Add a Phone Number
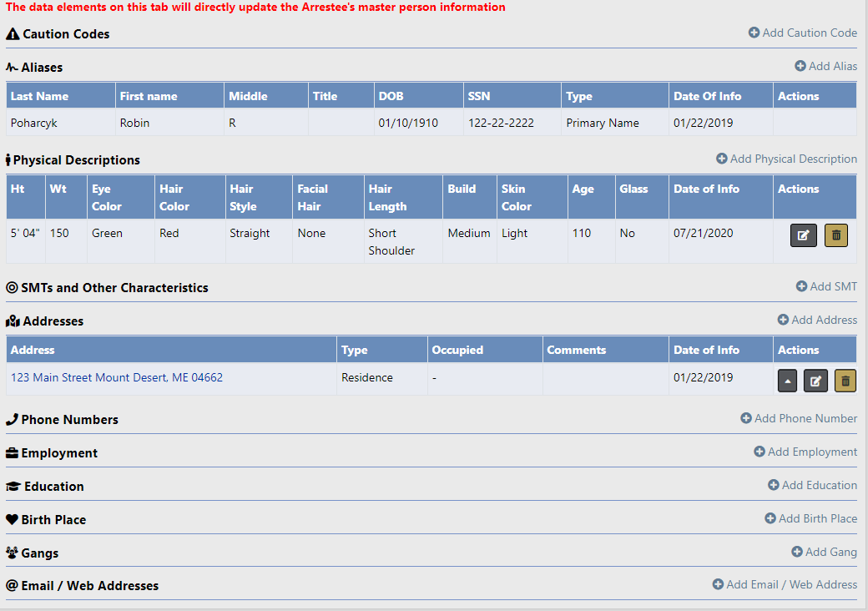 point(799,418)
